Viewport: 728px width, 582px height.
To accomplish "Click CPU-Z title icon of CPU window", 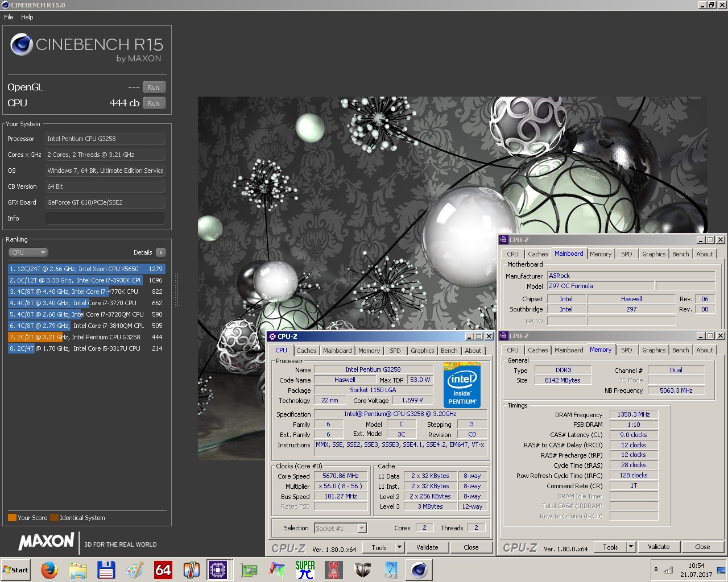I will [272, 336].
